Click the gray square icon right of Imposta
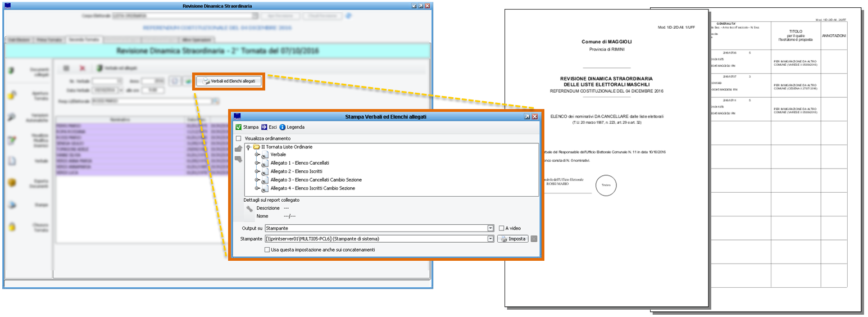The image size is (868, 317). [534, 239]
